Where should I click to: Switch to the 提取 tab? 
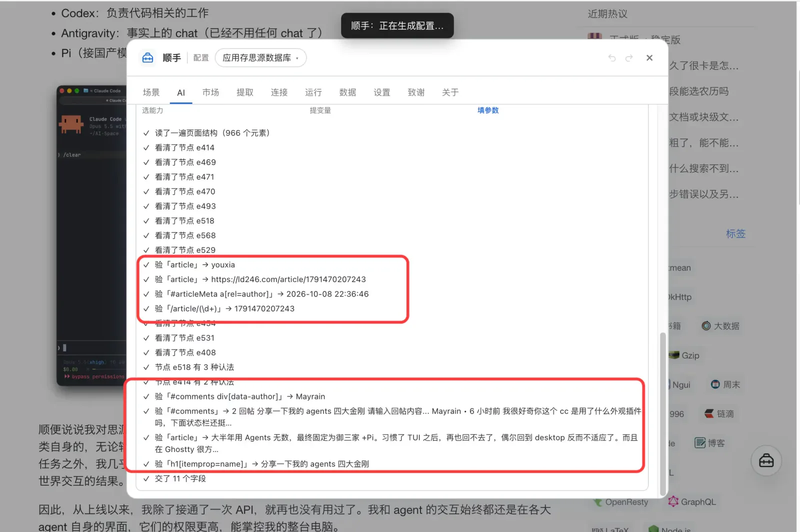pos(245,92)
